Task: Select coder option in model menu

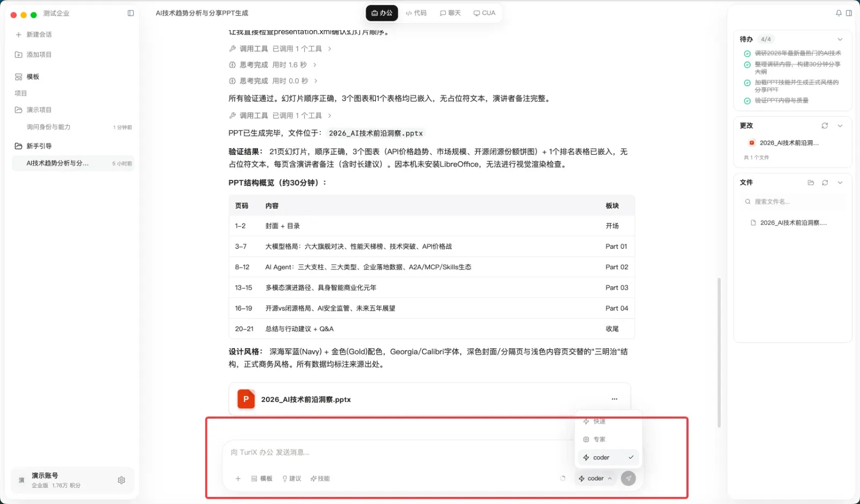Action: coord(608,458)
